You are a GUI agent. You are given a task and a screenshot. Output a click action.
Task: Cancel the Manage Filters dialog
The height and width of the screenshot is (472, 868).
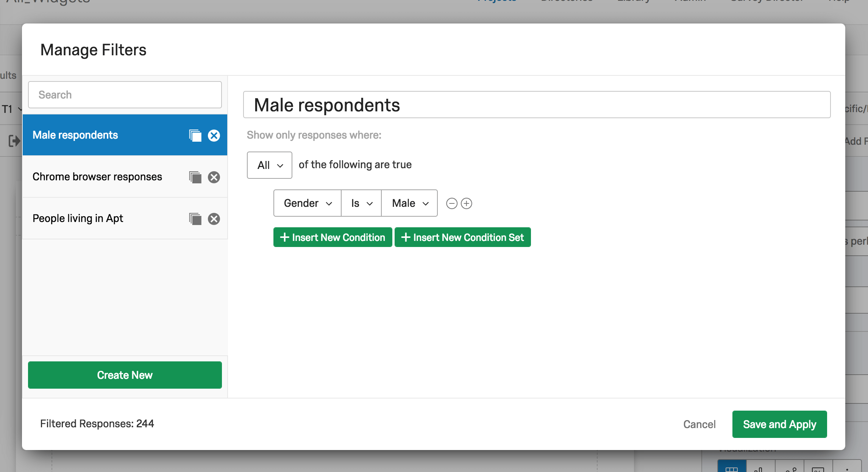click(699, 424)
